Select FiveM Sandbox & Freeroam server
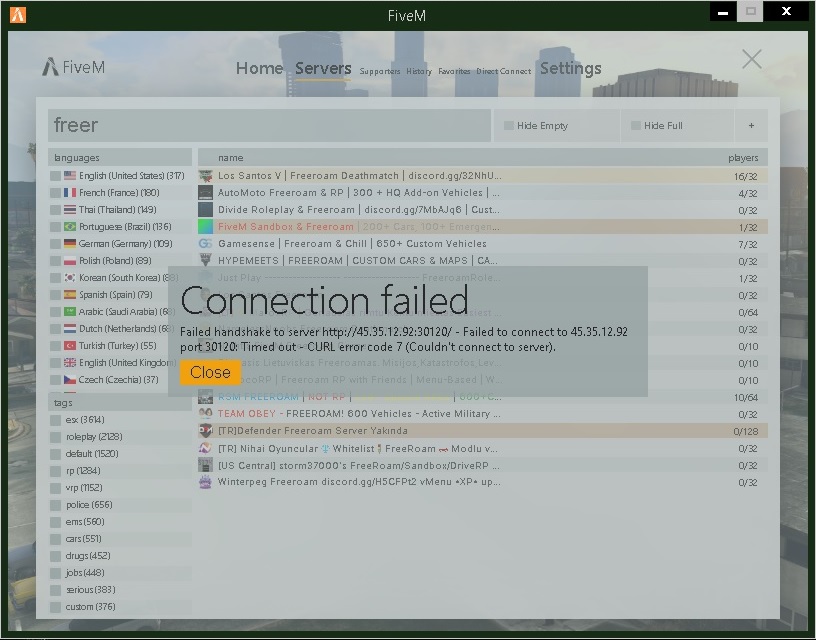This screenshot has height=640, width=816. click(482, 227)
